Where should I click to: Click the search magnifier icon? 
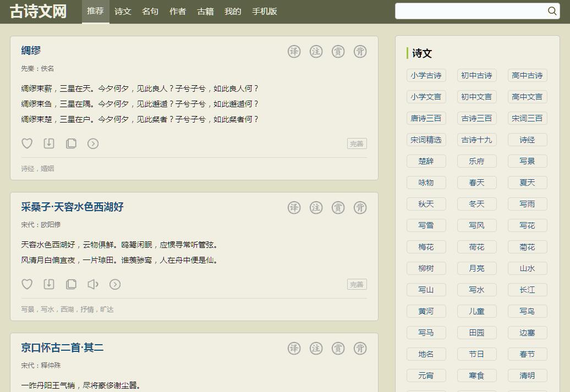point(552,11)
